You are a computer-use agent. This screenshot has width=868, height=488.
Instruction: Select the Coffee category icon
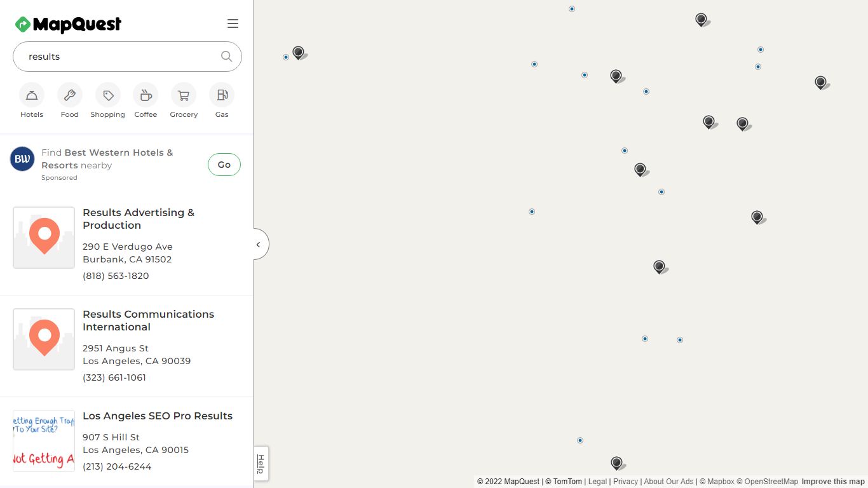coord(146,95)
